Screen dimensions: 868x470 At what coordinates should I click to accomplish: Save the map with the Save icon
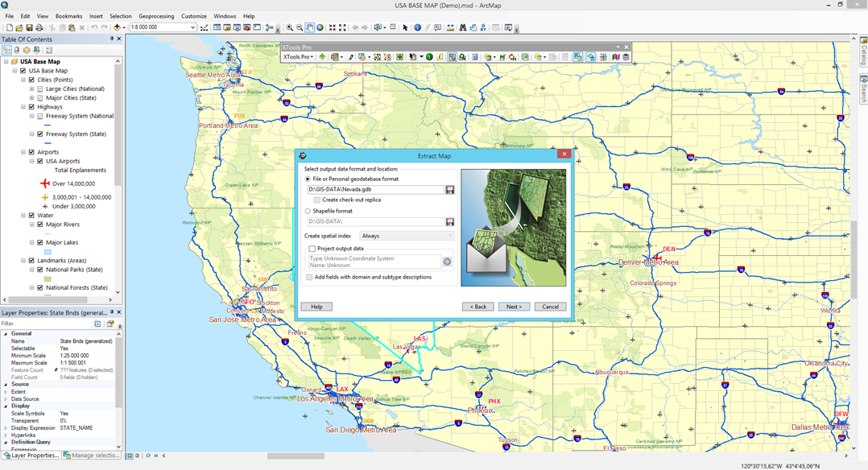click(29, 27)
